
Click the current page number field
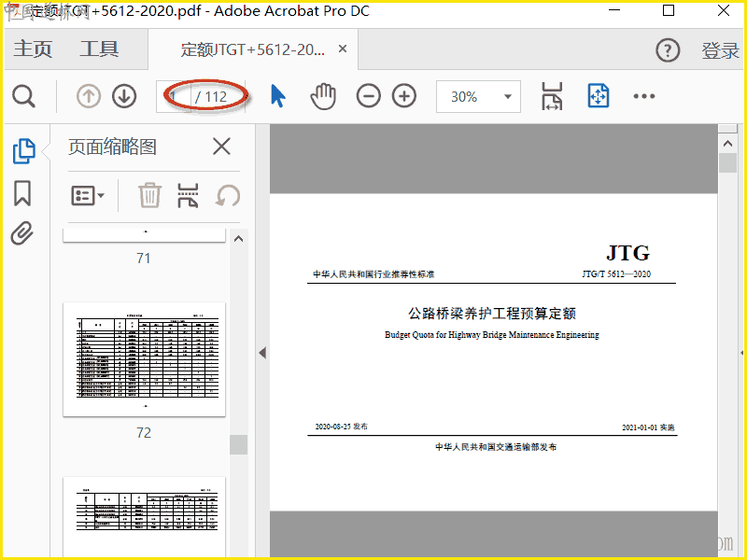175,96
